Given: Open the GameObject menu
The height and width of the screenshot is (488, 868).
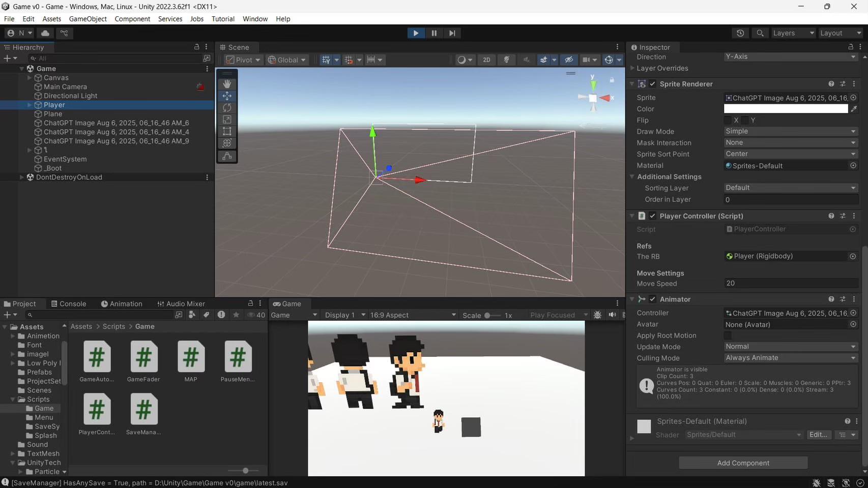Looking at the screenshot, I should click(88, 19).
